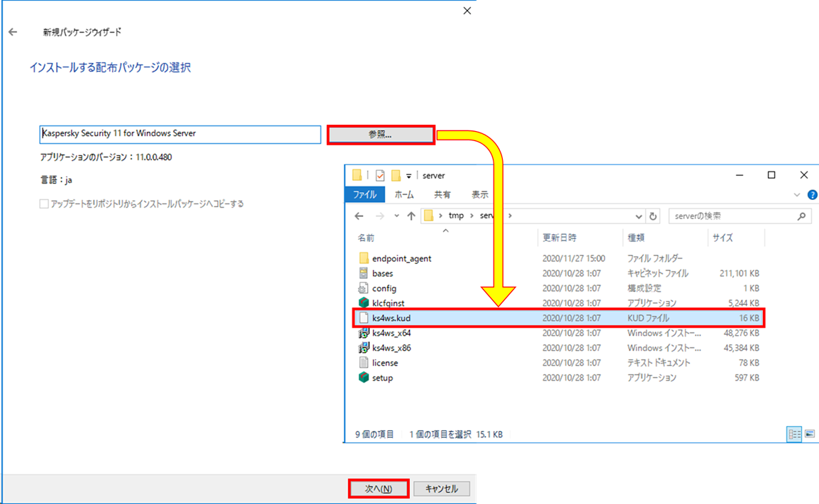This screenshot has height=504, width=819.
Task: Click the new folder quick access icon
Action: click(396, 176)
